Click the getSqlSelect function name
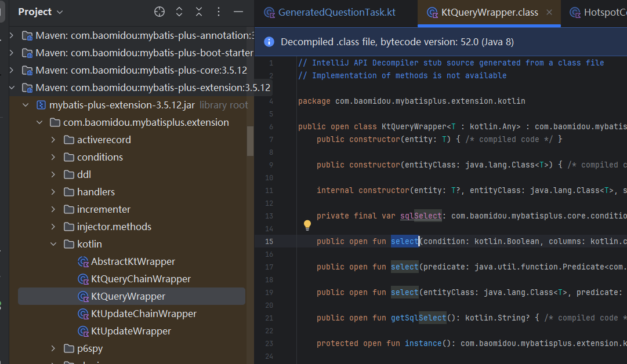This screenshot has height=364, width=627. (x=419, y=318)
